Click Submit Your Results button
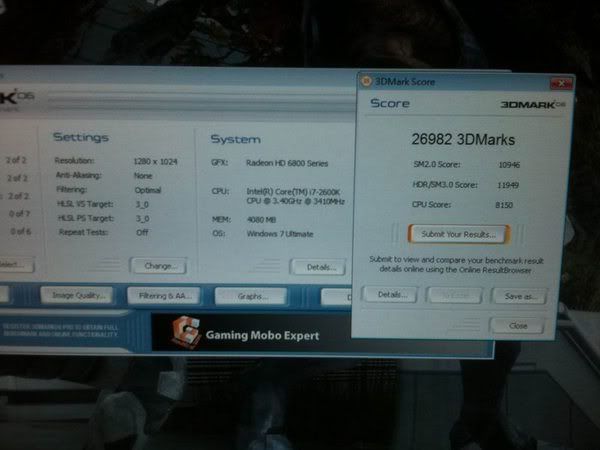This screenshot has width=600, height=450. 459,234
